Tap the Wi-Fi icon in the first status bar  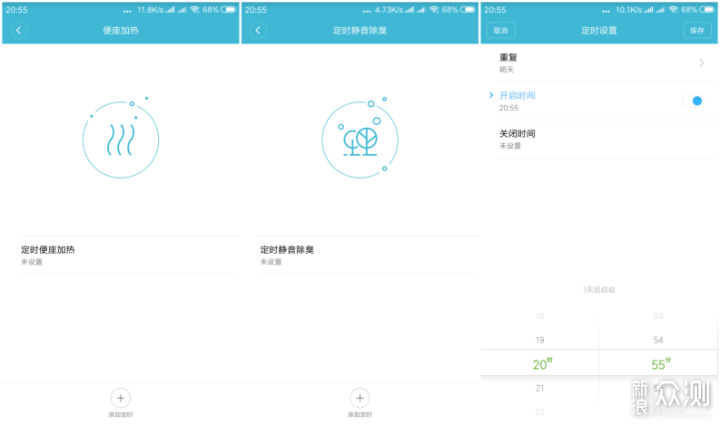[195, 10]
